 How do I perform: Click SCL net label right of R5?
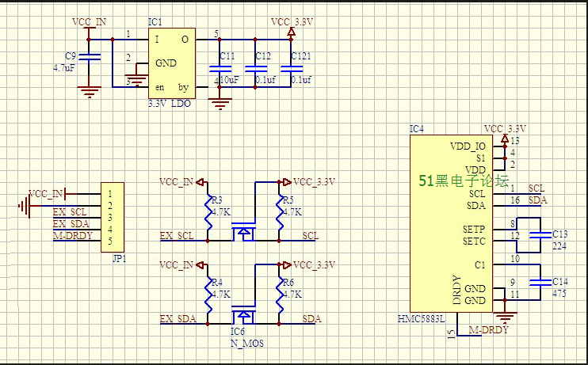311,236
